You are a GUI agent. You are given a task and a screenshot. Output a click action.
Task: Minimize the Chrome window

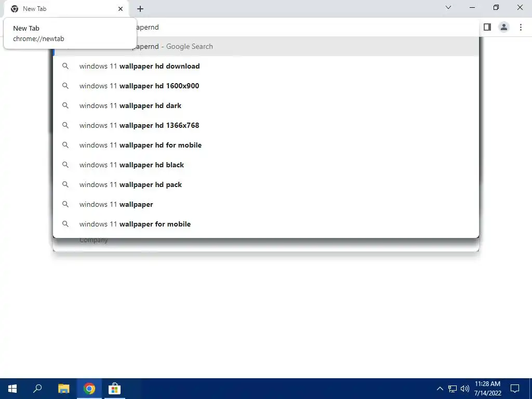(x=472, y=7)
